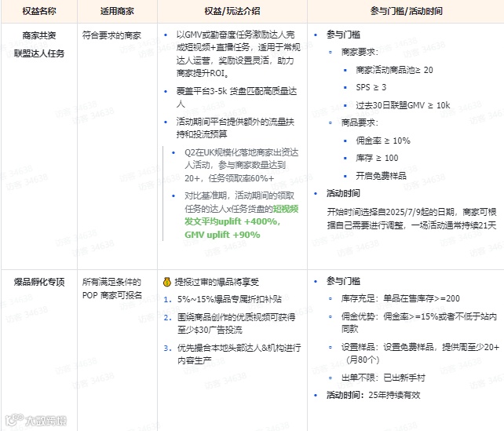
Task: Click the text 商家活动商品池≥ 20
Action: pos(394,70)
